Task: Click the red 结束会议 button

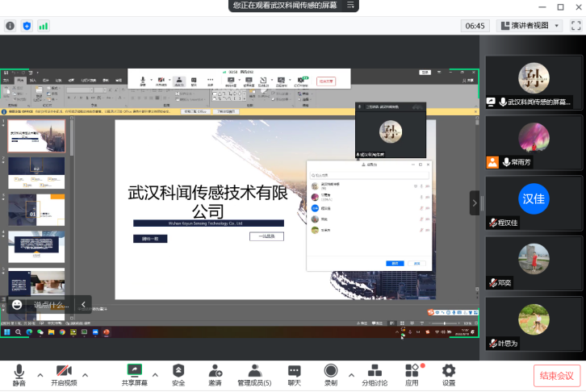Action: click(x=556, y=375)
